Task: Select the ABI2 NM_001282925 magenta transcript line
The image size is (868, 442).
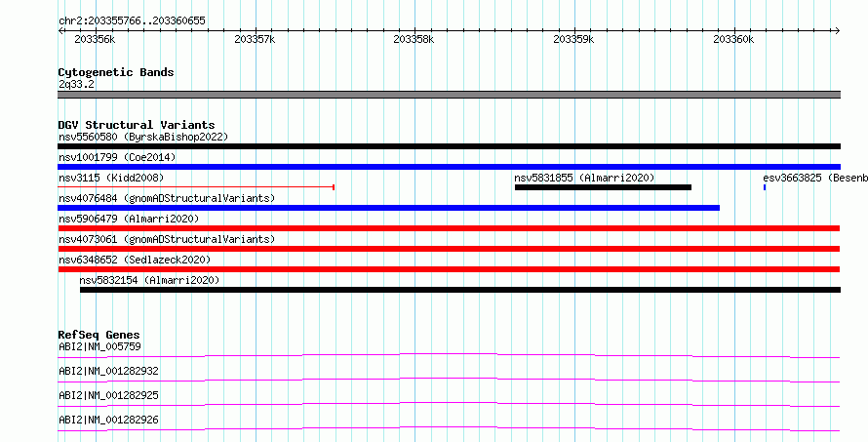Action: point(449,404)
